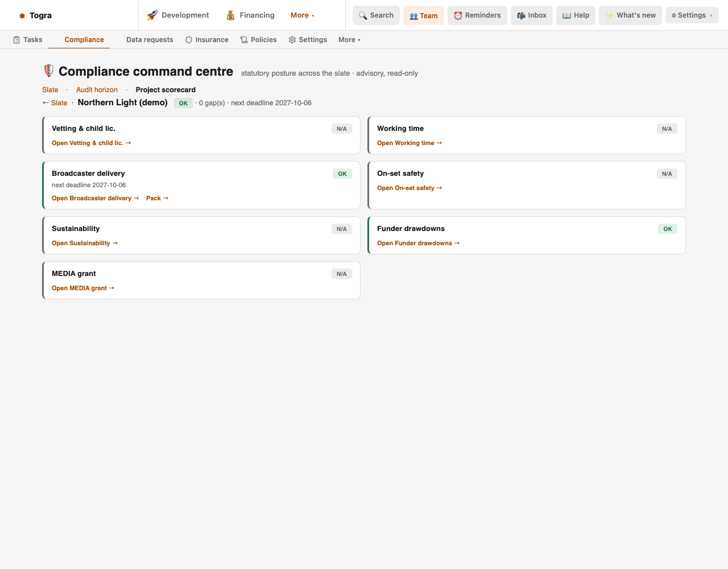Click the Financing money bag icon
The width and height of the screenshot is (728, 569).
230,15
